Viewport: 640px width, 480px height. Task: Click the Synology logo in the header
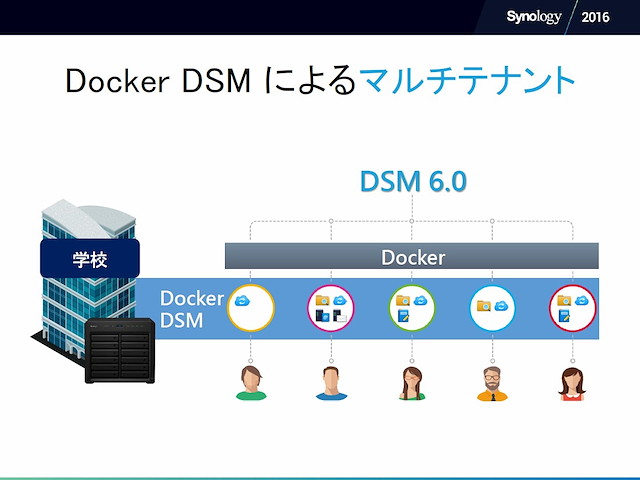coord(533,17)
